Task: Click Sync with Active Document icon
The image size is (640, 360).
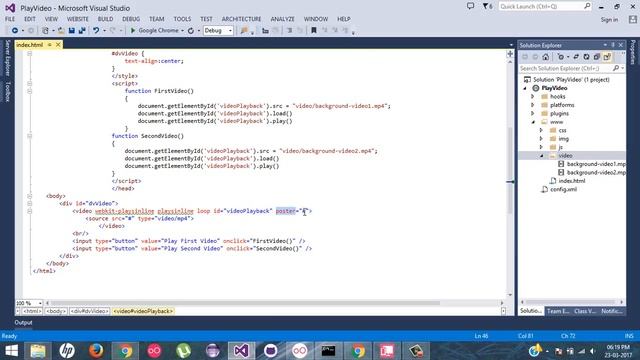Action: click(x=576, y=57)
